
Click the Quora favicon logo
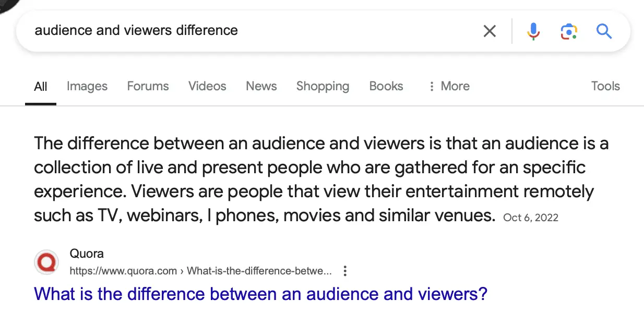point(46,262)
